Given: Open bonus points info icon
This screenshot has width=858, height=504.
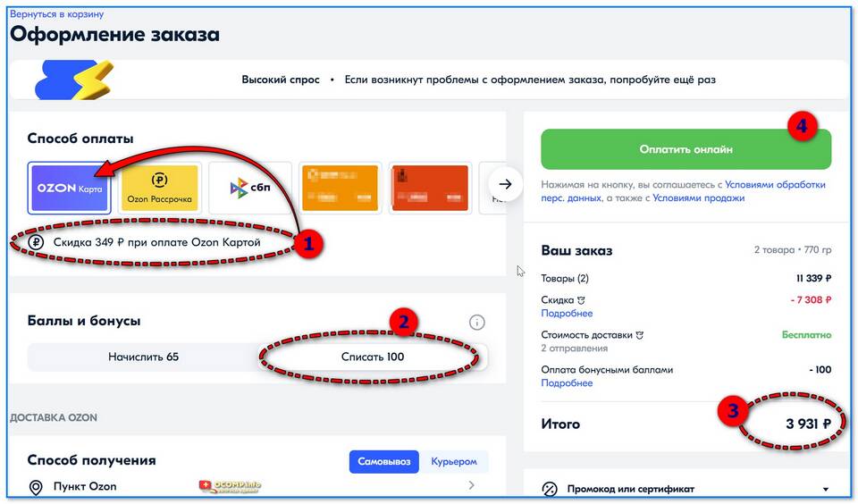Looking at the screenshot, I should click(x=477, y=322).
